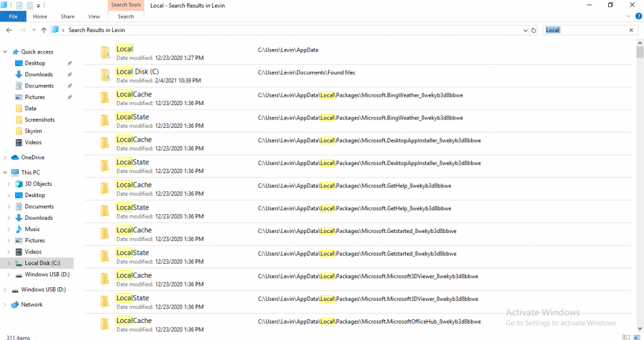The image size is (644, 340).
Task: Click the LocalCache DesktopAppInstaller folder icon
Action: pyautogui.click(x=105, y=143)
